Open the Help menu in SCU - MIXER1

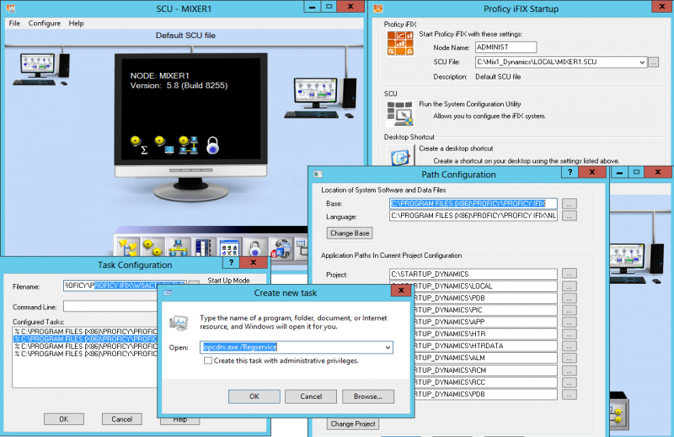tap(76, 23)
